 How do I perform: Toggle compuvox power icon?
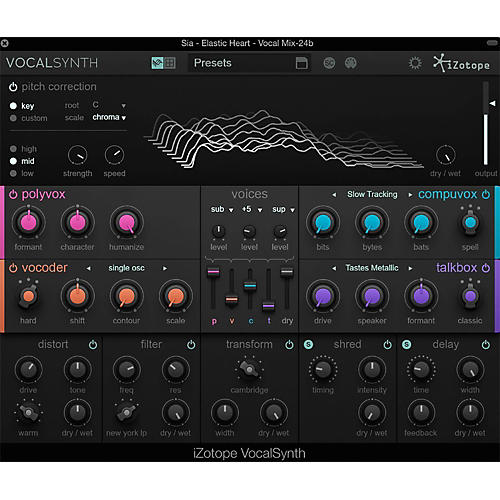[486, 194]
